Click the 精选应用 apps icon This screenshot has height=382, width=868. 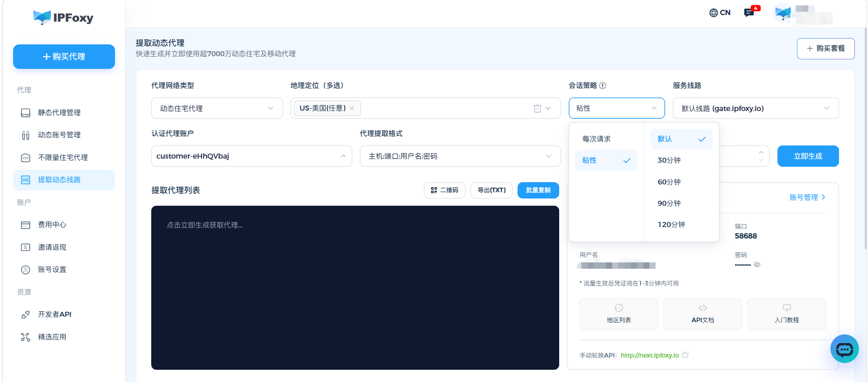pos(26,337)
